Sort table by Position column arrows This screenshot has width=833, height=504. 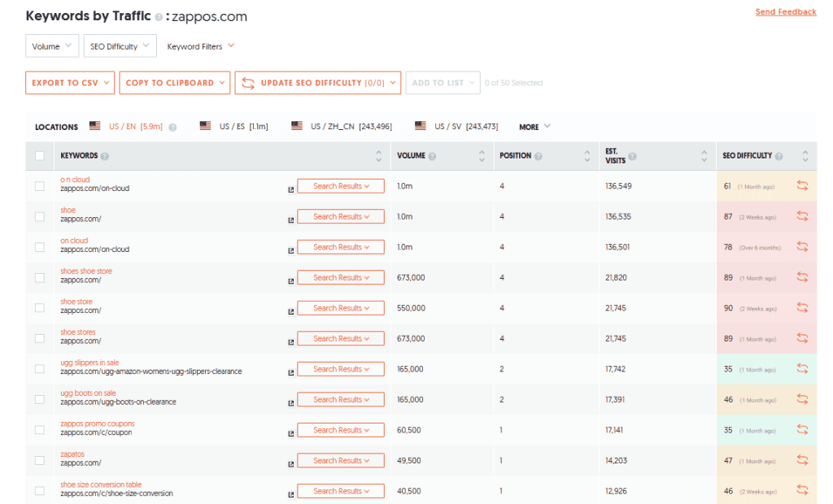587,155
